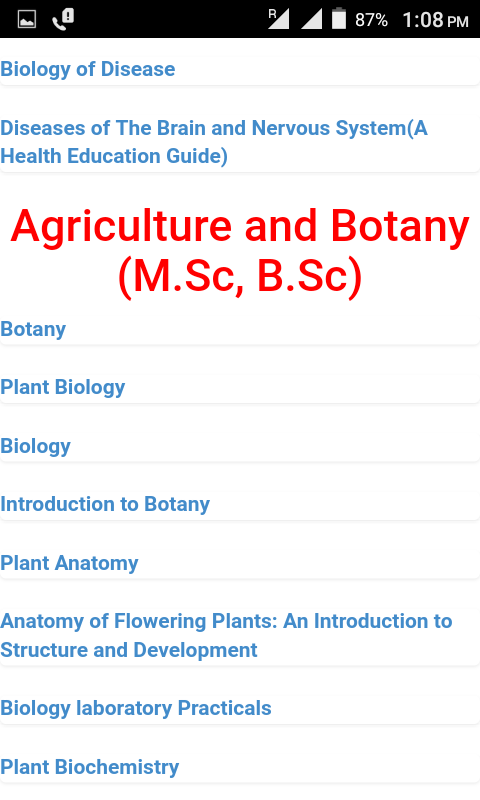Tap the 87% battery percentage
Screen dimensions: 480x800
[x=371, y=20]
